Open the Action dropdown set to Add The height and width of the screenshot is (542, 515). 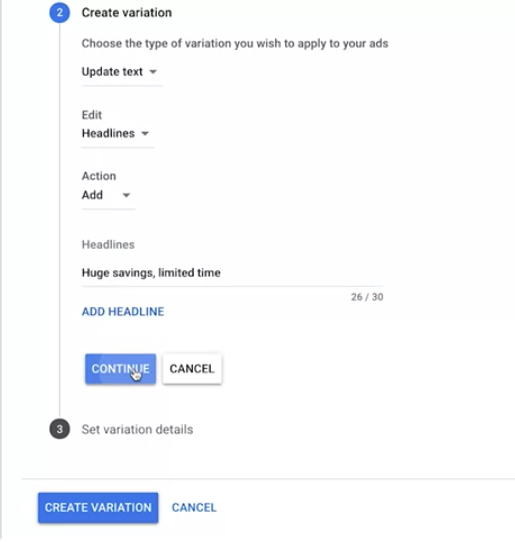(x=108, y=195)
